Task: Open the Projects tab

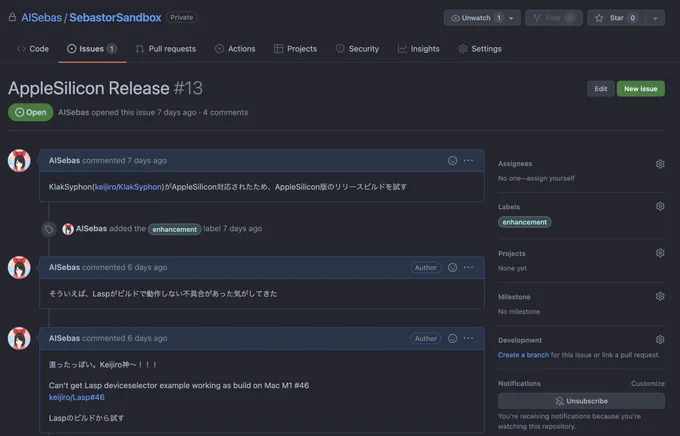Action: (295, 49)
